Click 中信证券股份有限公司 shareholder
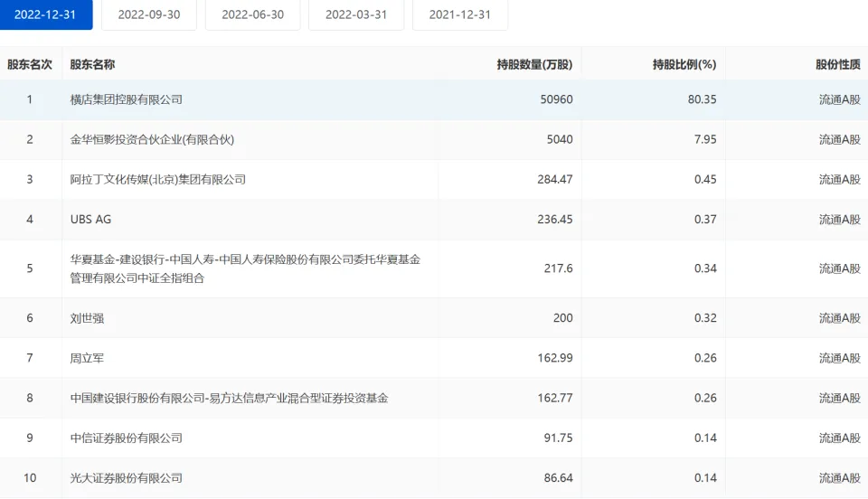868x499 pixels. 126,438
